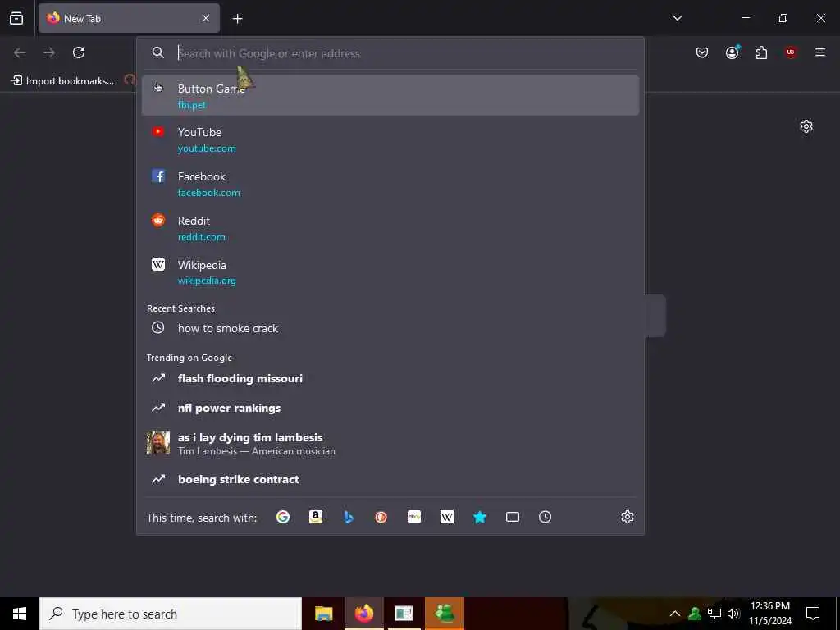
Task: Open the YouTube suggestion
Action: coord(390,139)
